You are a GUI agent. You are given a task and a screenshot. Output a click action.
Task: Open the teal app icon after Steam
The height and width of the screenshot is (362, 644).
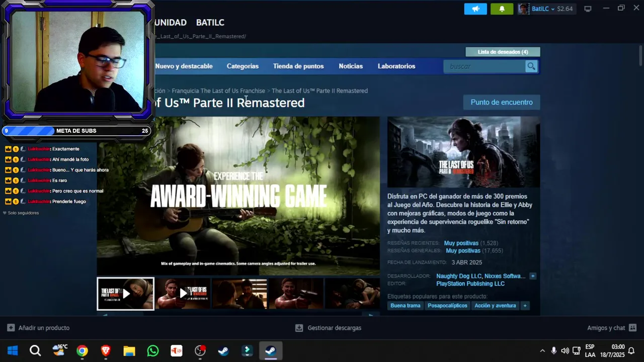point(247,350)
